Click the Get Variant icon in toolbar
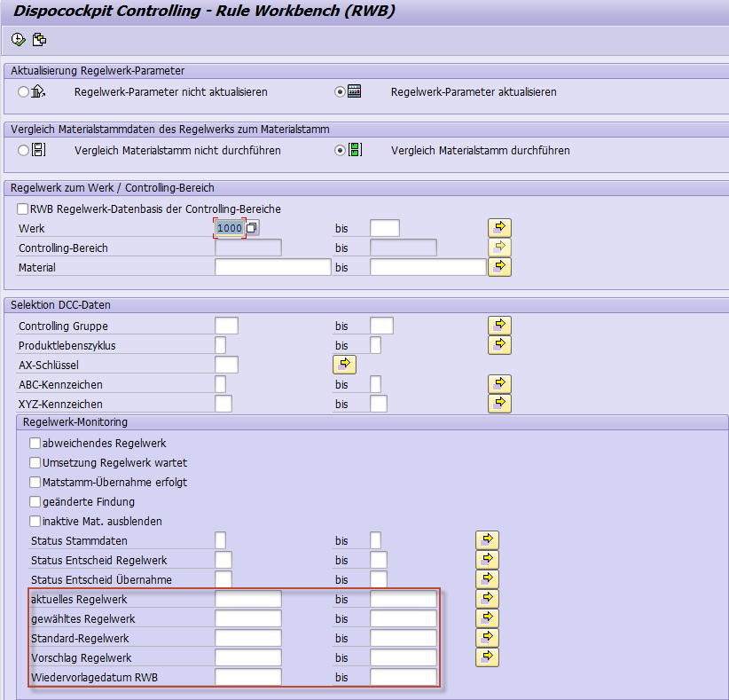729x700 pixels. 39,39
